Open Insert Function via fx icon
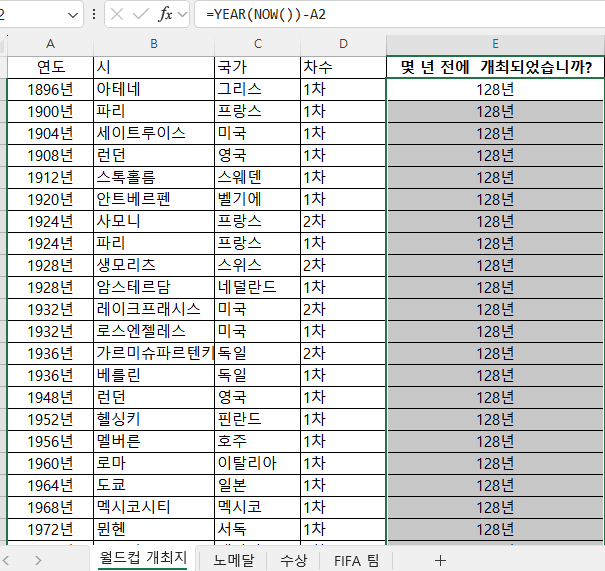Screen dimensions: 605x571 tap(165, 15)
